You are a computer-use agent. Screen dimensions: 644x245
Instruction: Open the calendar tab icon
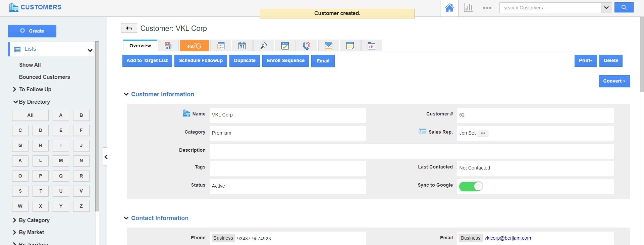242,46
